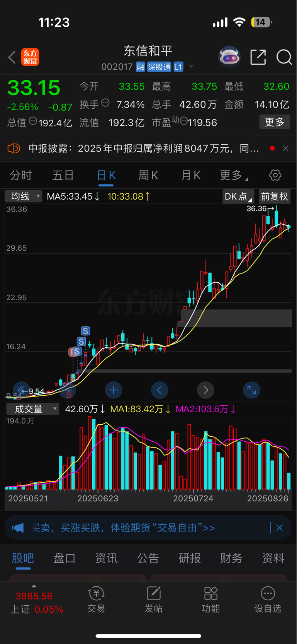
Task: Tap the 换手 info bubble icon
Action: click(105, 103)
